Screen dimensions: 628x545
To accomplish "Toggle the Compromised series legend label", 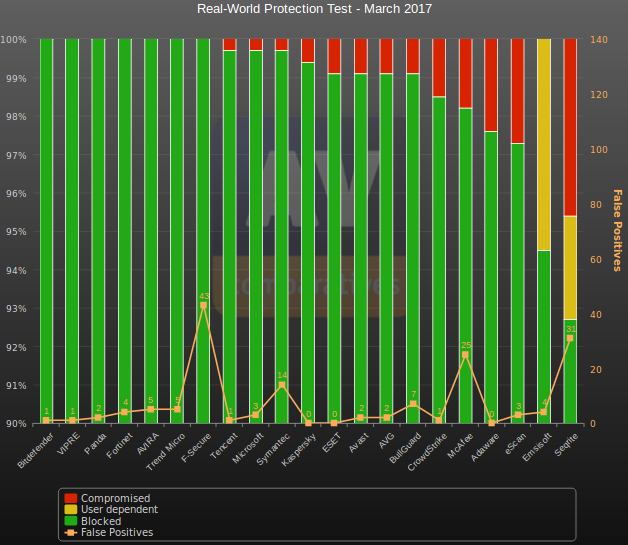I will click(x=115, y=498).
